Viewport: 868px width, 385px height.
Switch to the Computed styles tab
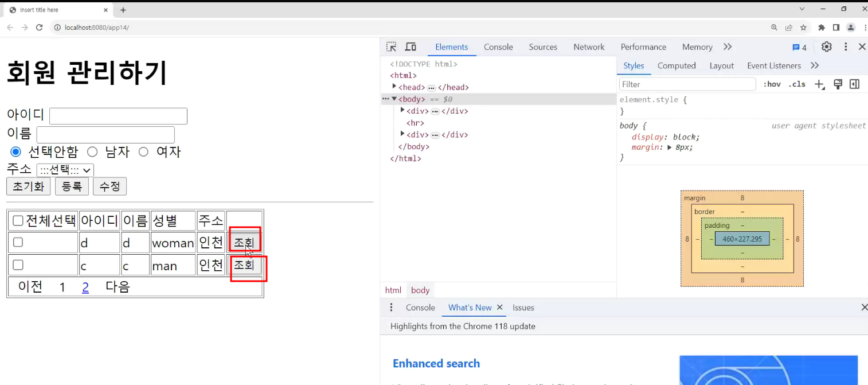tap(677, 65)
